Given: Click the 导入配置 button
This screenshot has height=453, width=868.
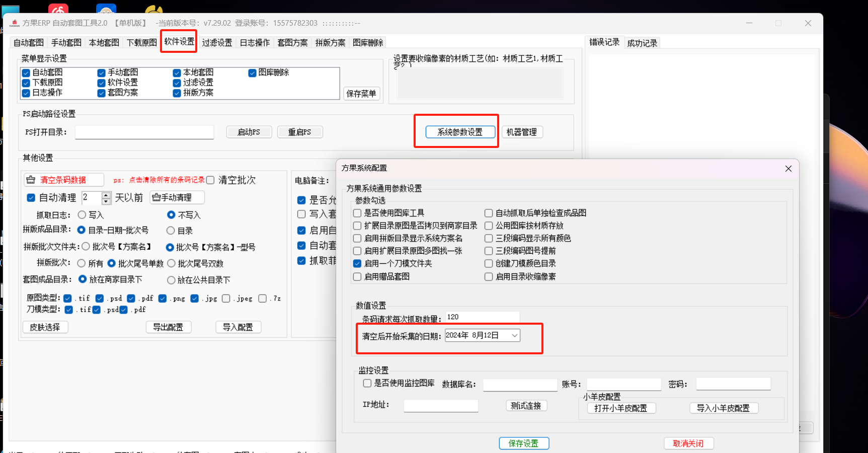Looking at the screenshot, I should (239, 327).
